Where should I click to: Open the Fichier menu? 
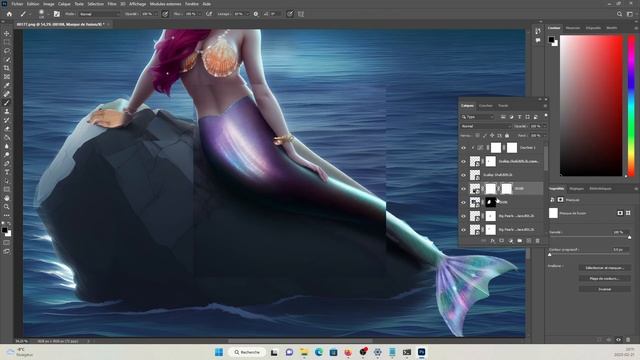click(x=17, y=4)
